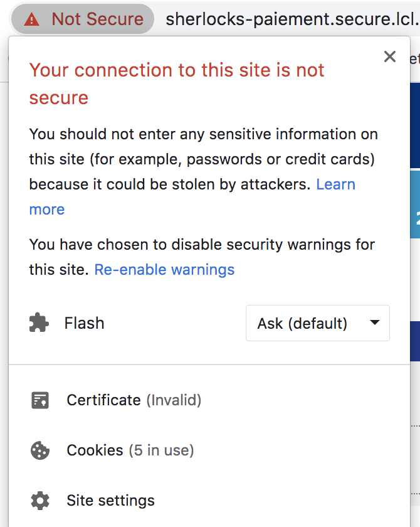Click the (Invalid) certificate status text
The image size is (420, 527).
pyautogui.click(x=174, y=400)
